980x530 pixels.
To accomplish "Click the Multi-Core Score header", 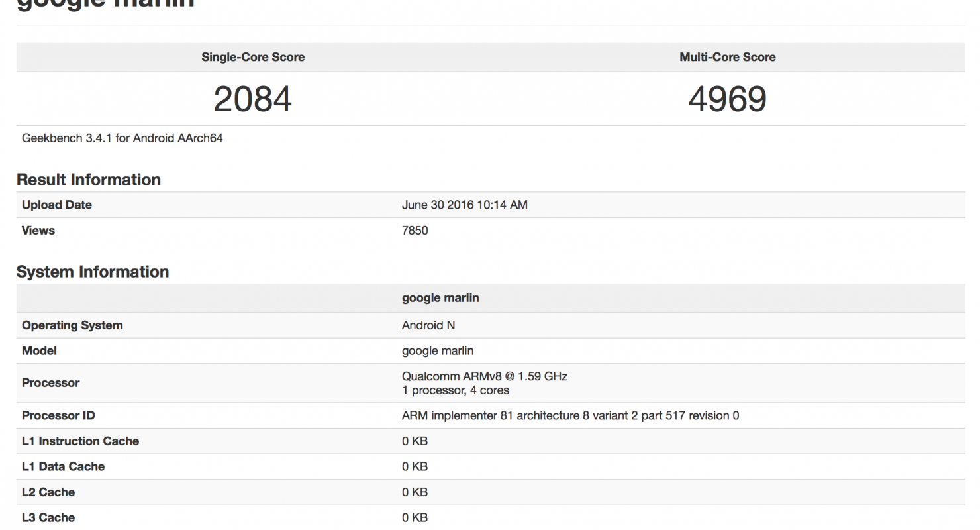I will [727, 57].
